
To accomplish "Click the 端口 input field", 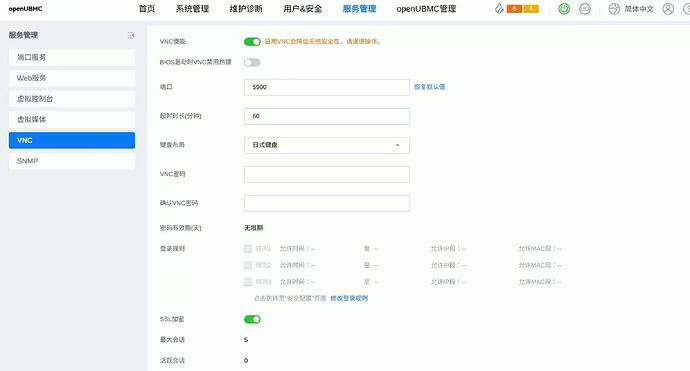I will [327, 87].
